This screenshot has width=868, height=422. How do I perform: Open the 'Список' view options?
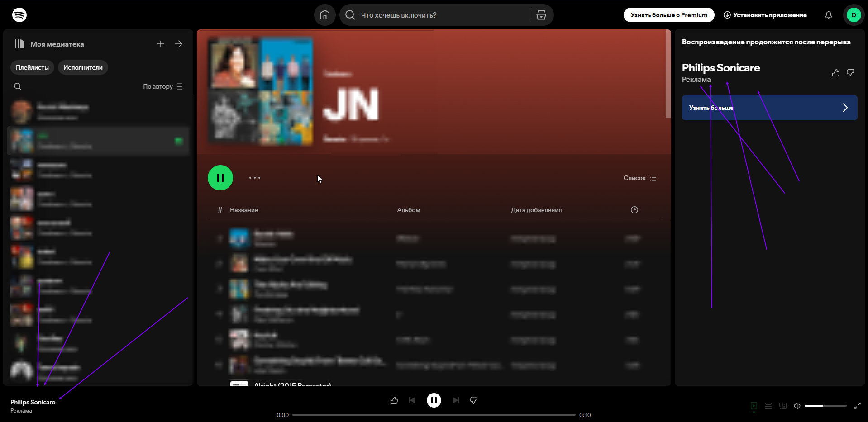(x=639, y=177)
